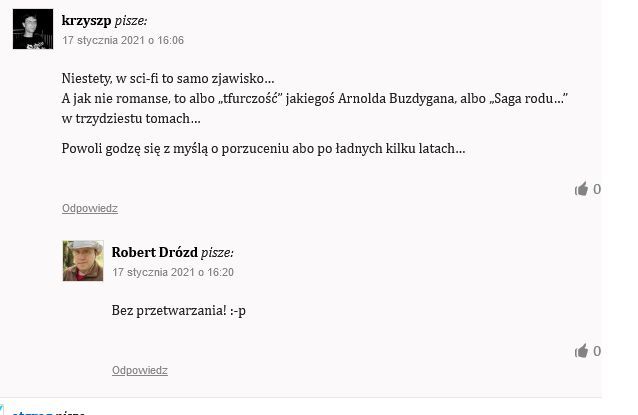The width and height of the screenshot is (638, 415).
Task: Open the Robert Drózd author name
Action: click(x=155, y=252)
